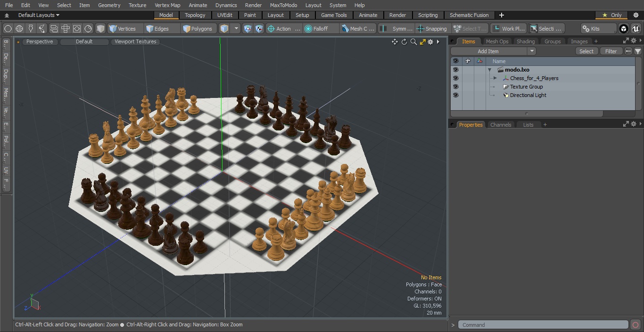Open viewport options gear icon
Viewport: 644px width, 332px height.
(x=430, y=42)
